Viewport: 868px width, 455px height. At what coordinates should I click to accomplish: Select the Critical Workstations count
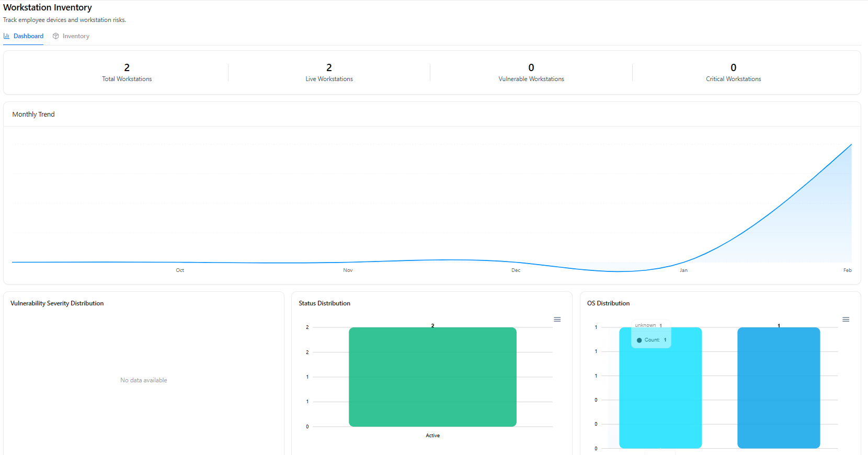tap(733, 67)
